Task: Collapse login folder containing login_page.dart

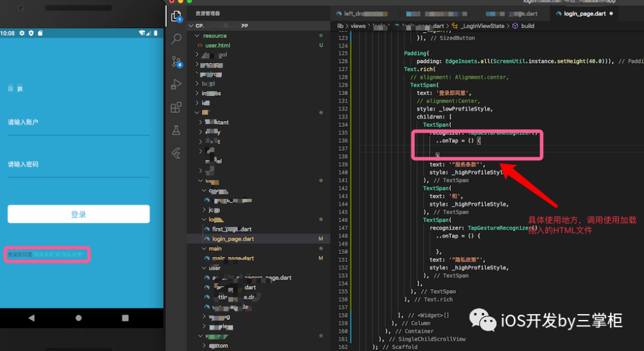Action: click(x=204, y=220)
